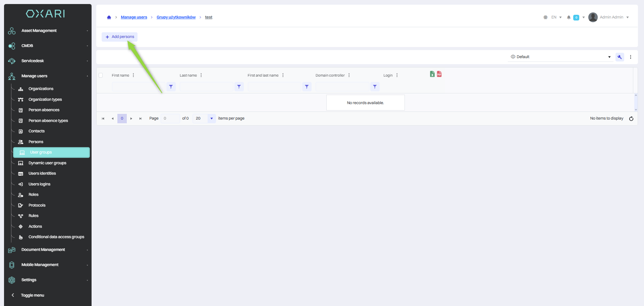Open the three-dot table options menu

[630, 57]
